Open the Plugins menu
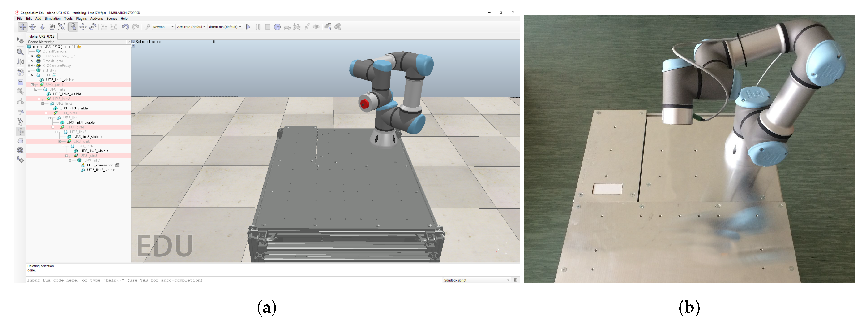The height and width of the screenshot is (321, 868). 81,18
